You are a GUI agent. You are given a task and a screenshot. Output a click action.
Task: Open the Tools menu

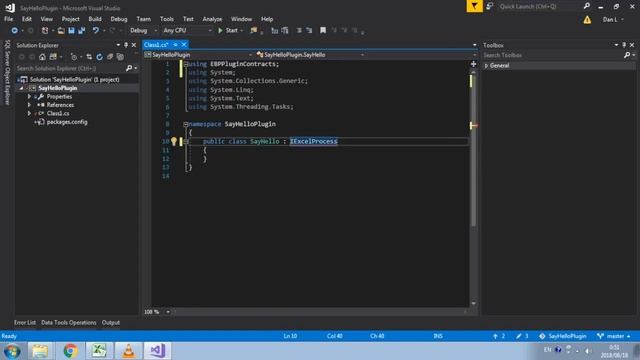pos(167,19)
